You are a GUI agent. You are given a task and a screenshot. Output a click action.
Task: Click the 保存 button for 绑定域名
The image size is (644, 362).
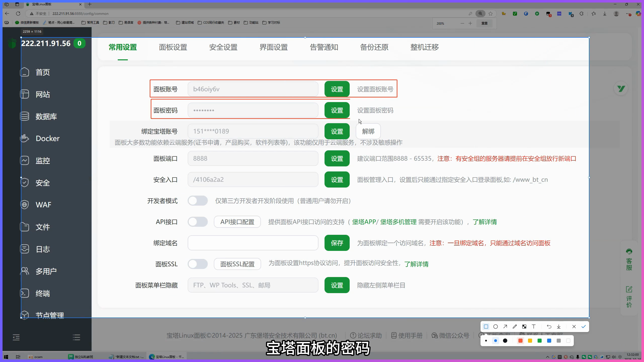click(x=337, y=243)
